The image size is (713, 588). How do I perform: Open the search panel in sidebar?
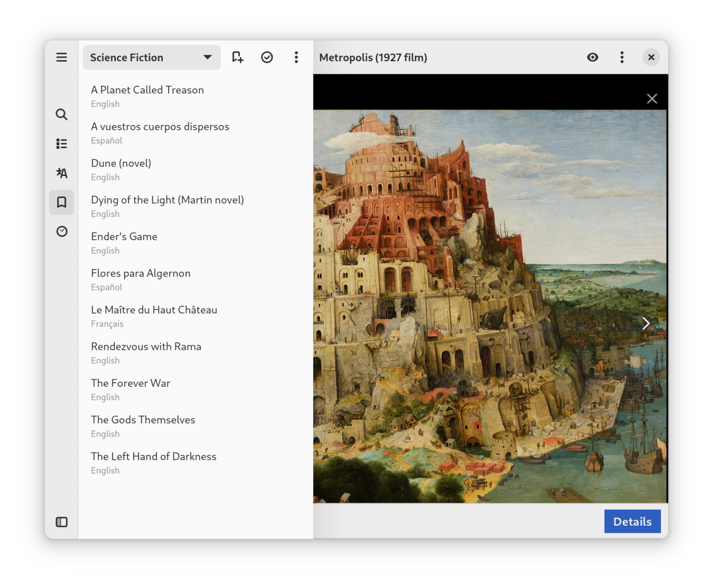pos(62,114)
